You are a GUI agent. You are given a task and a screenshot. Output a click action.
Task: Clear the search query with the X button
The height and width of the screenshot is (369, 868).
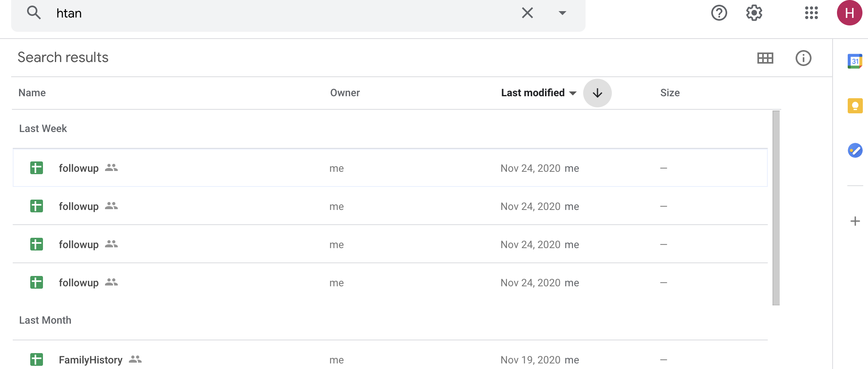click(527, 13)
